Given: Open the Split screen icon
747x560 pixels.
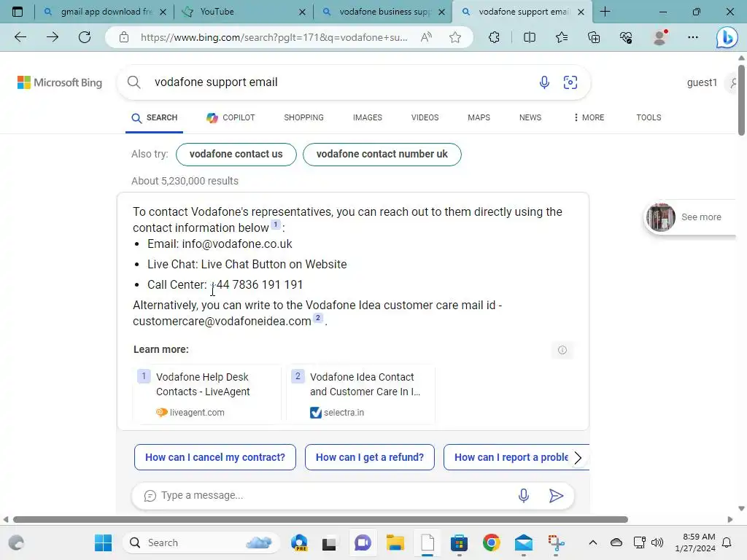Looking at the screenshot, I should tap(530, 37).
